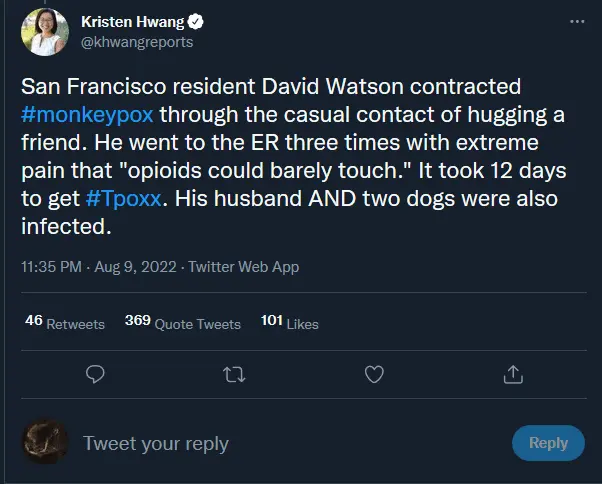The width and height of the screenshot is (602, 484).
Task: Open the share tweet icon
Action: pos(513,374)
